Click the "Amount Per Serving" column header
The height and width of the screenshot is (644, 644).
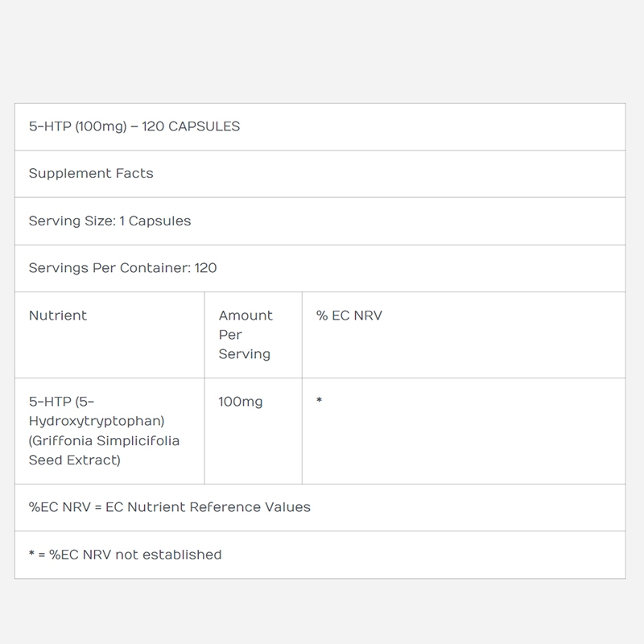tap(246, 335)
